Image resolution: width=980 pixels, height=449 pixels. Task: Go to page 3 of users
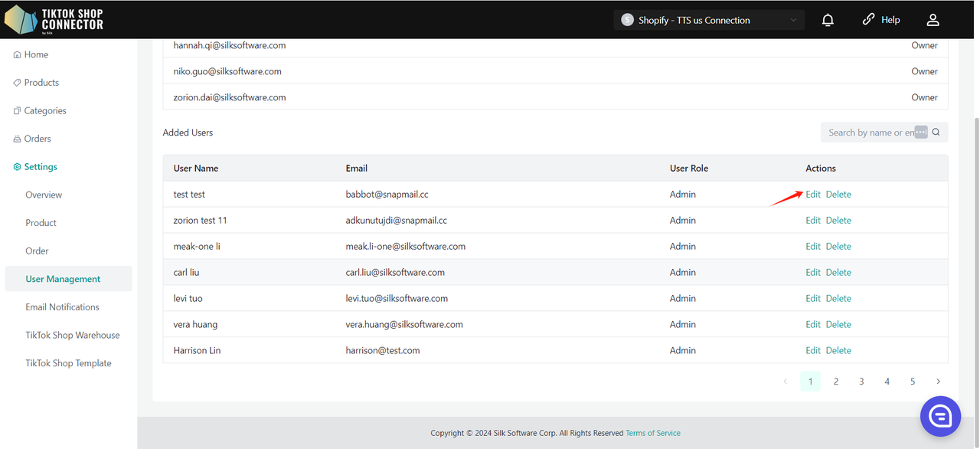click(x=861, y=382)
